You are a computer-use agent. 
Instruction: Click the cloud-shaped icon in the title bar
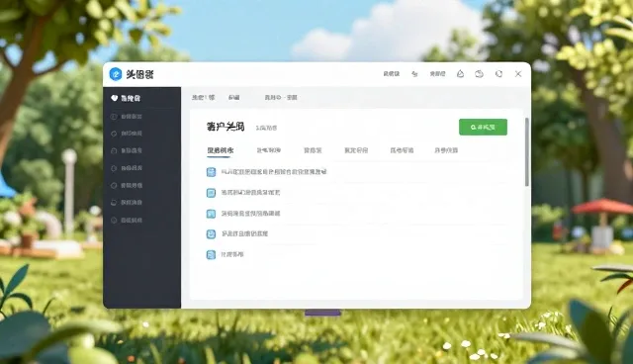[479, 74]
